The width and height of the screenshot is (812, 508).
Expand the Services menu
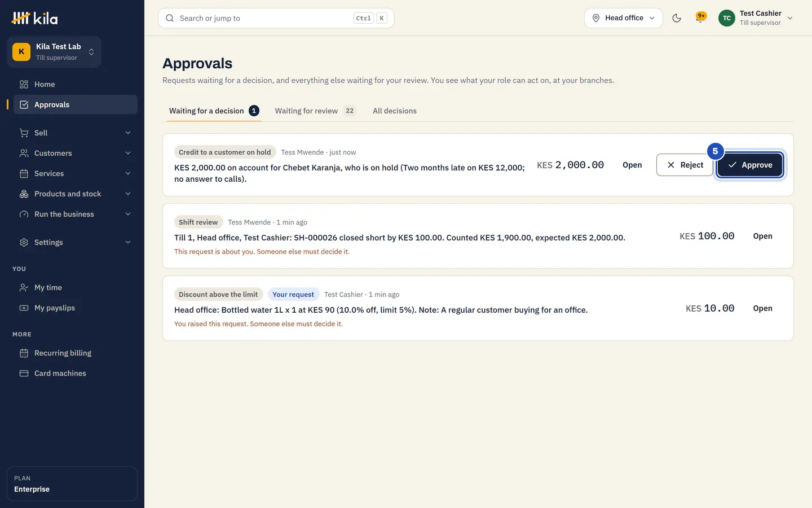(x=76, y=173)
